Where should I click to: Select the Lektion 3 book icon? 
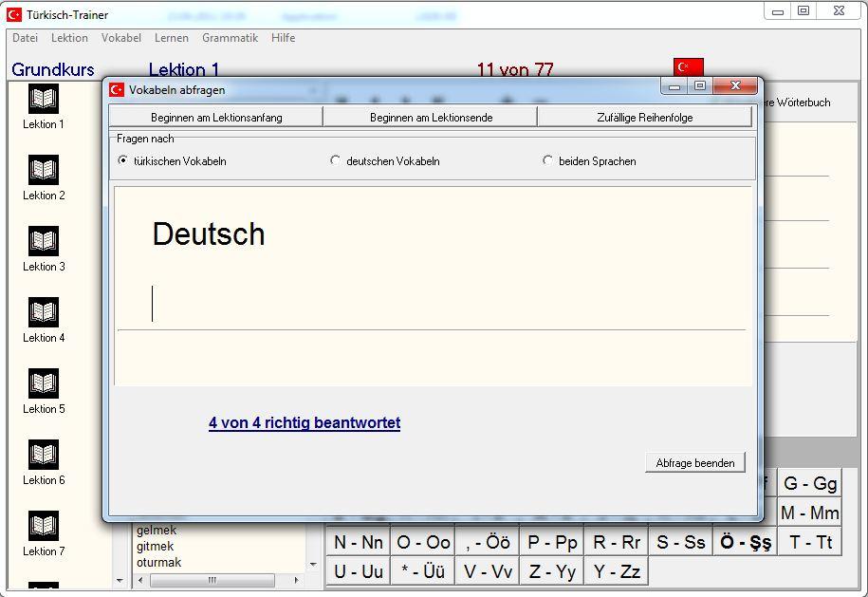click(44, 241)
